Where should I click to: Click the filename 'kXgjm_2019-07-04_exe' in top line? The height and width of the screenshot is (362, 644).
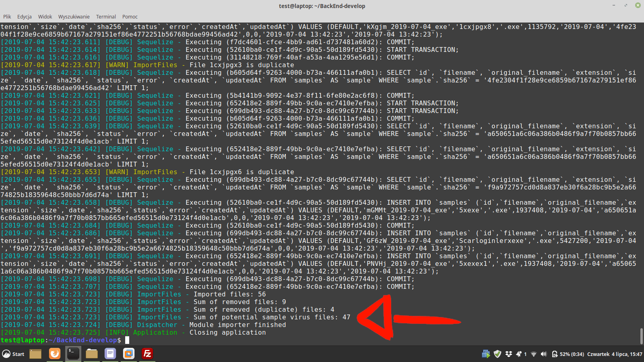pos(407,27)
